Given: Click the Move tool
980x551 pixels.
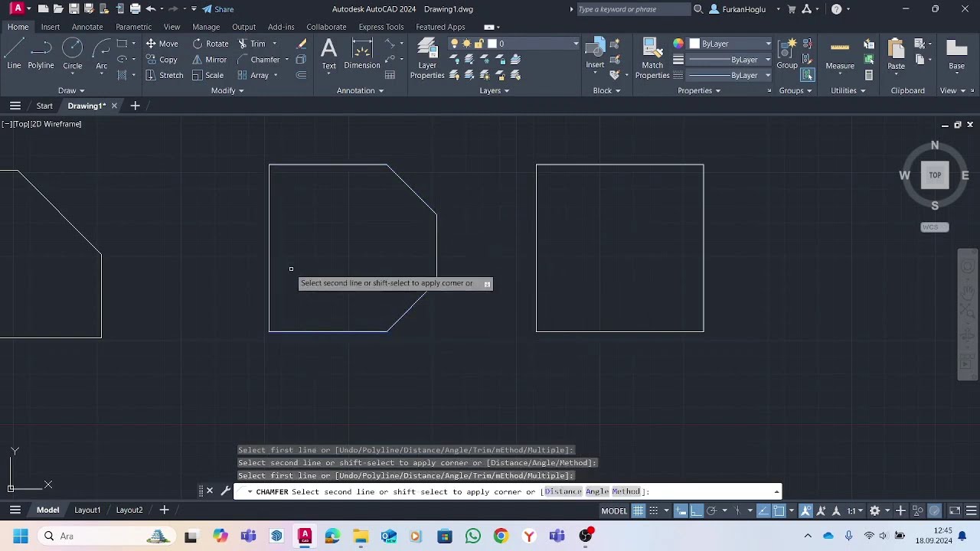Looking at the screenshot, I should tap(162, 44).
